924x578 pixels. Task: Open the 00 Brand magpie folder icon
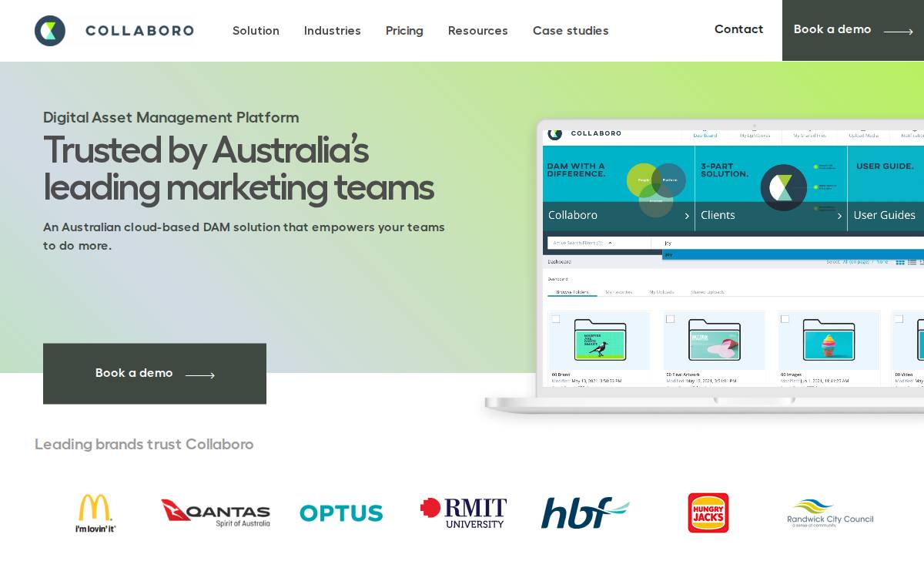[600, 340]
